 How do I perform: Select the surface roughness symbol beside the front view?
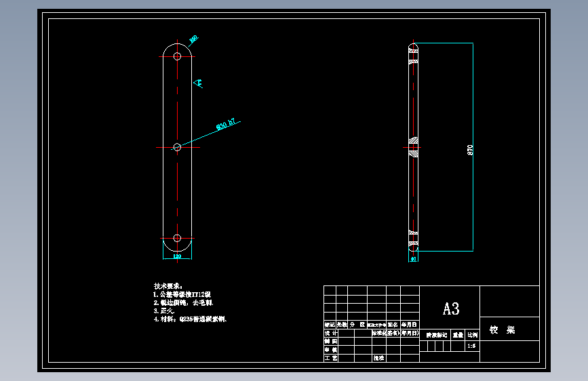198,83
